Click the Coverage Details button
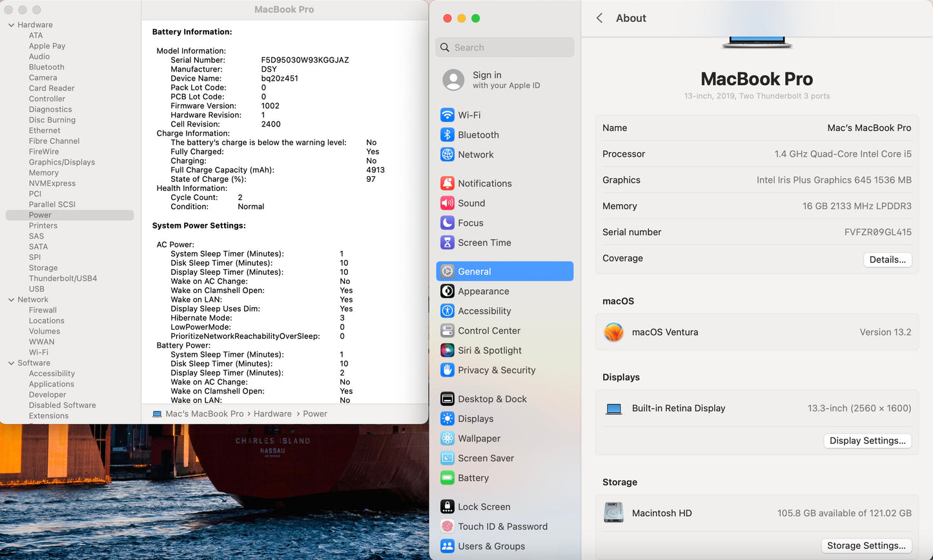933x560 pixels. 887,259
